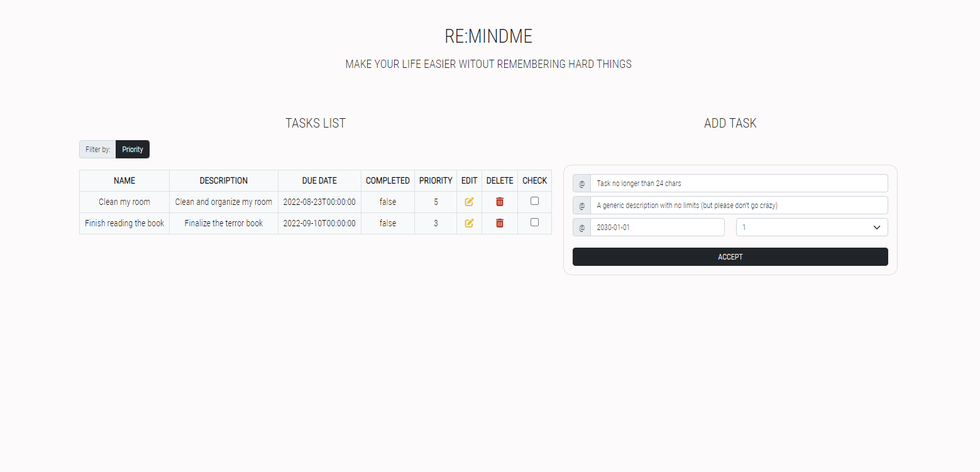Edit the 'Clean my room' task
Screen dimensions: 980x472
[469, 202]
